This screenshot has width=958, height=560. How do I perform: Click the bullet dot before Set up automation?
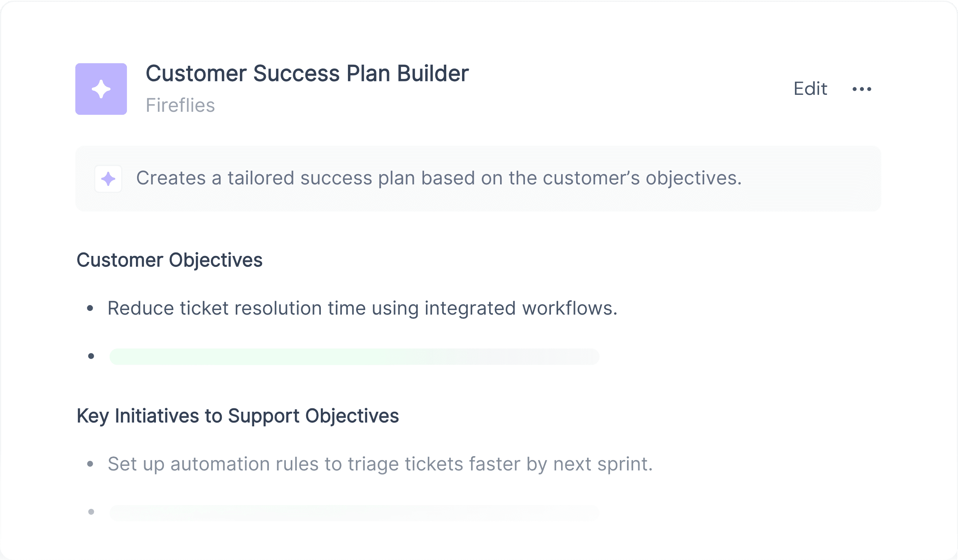pos(90,464)
